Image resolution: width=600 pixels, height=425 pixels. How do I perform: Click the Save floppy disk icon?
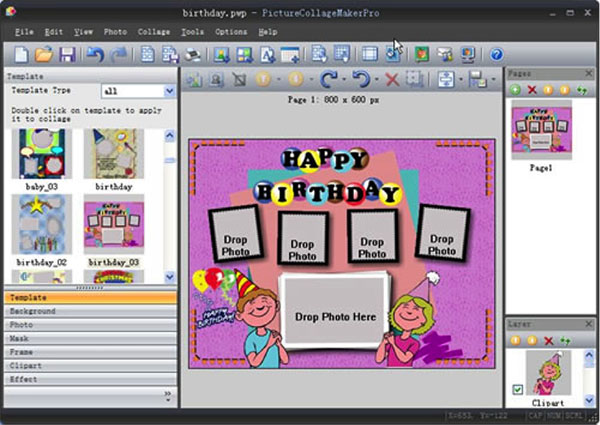coord(67,54)
